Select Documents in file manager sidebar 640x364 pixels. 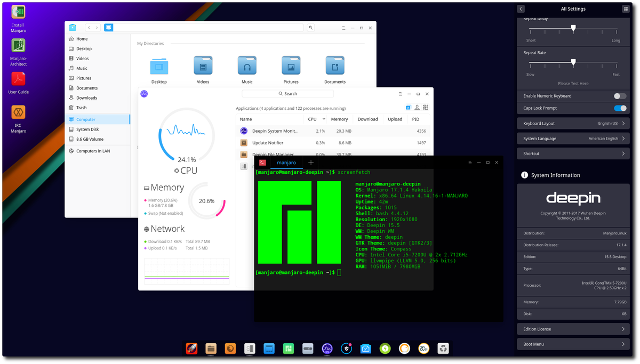98,88
